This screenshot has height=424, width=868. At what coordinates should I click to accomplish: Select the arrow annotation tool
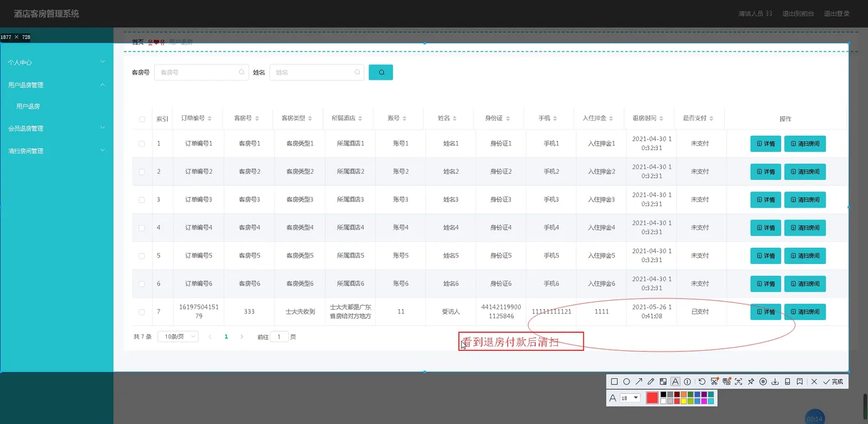639,382
